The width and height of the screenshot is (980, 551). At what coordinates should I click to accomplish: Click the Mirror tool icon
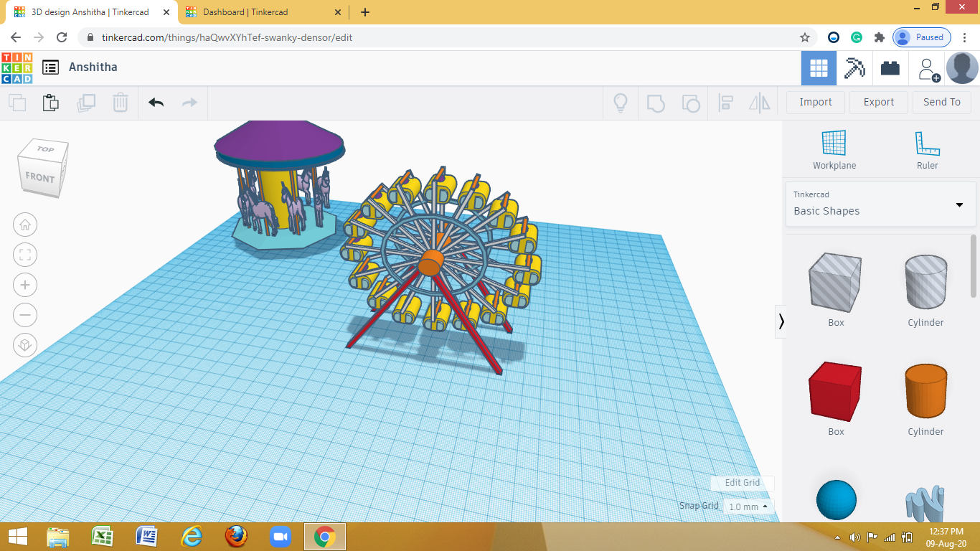760,103
